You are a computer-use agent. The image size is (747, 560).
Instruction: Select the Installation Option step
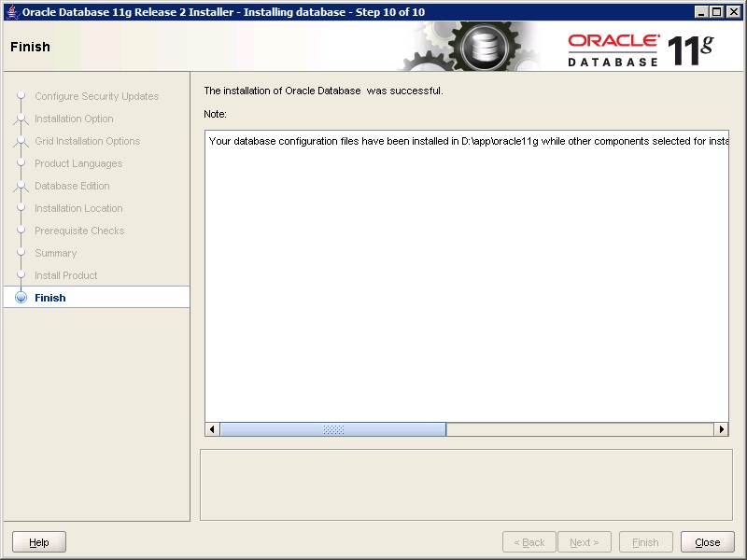click(74, 119)
